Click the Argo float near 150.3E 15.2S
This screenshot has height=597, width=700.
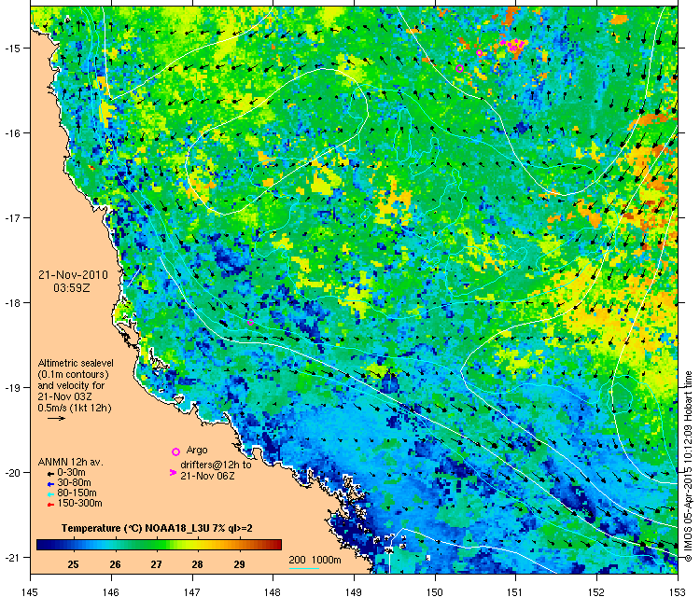coord(460,68)
